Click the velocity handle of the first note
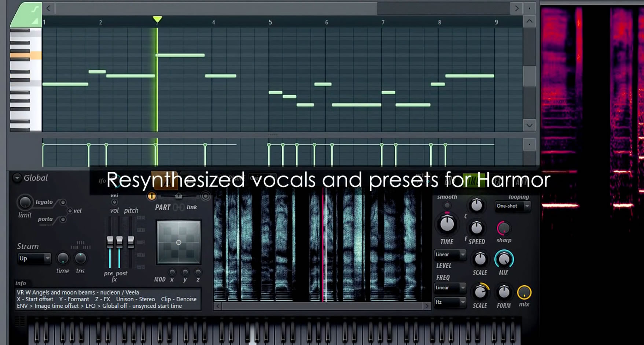 click(x=43, y=145)
